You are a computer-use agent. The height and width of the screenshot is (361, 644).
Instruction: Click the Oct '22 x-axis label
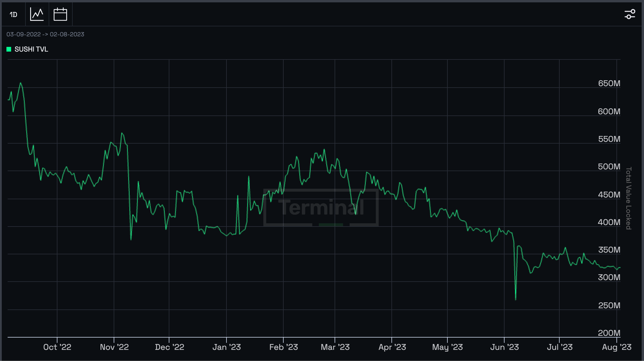click(57, 347)
